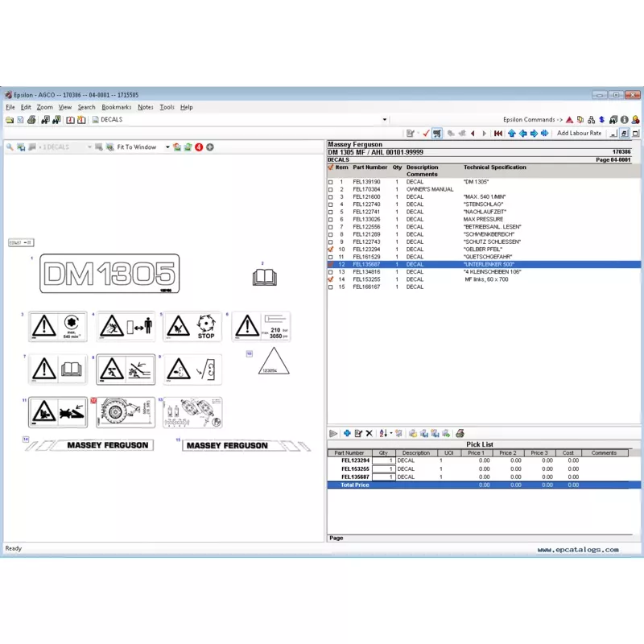
Task: Open the Fit To Window zoom dropdown
Action: pyautogui.click(x=167, y=147)
